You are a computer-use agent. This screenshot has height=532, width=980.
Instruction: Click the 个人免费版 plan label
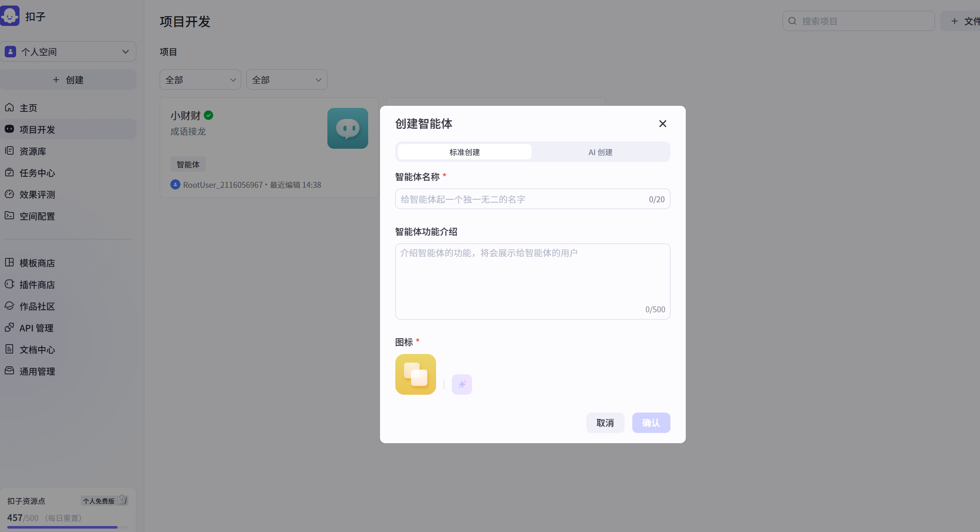pyautogui.click(x=99, y=501)
